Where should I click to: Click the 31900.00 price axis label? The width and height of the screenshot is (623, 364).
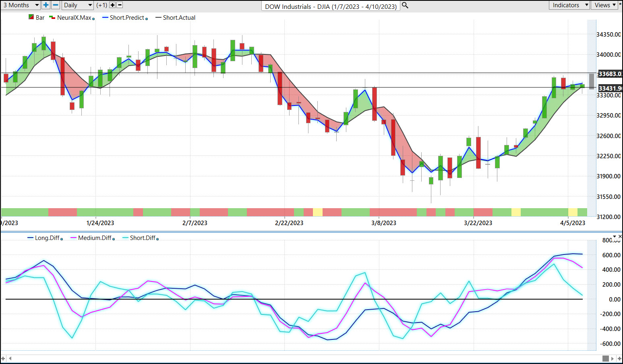point(609,176)
